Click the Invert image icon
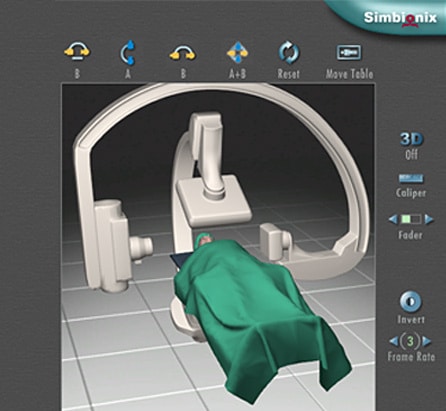Screen dimensions: 446x411 tap(410, 302)
